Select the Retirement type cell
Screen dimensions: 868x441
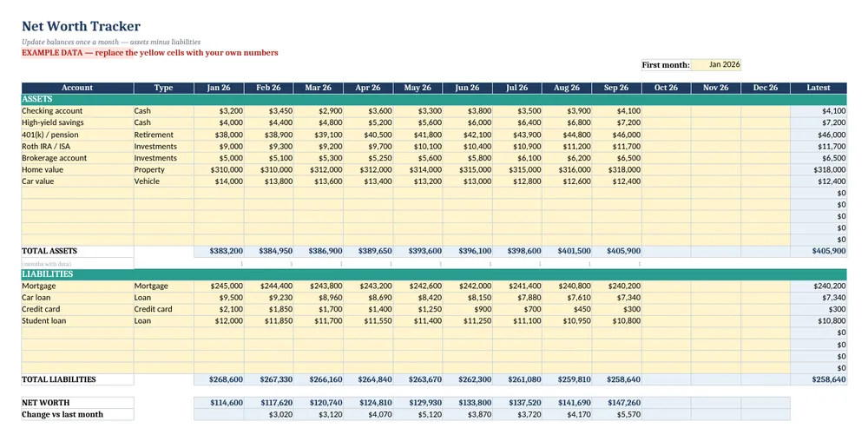(164, 135)
